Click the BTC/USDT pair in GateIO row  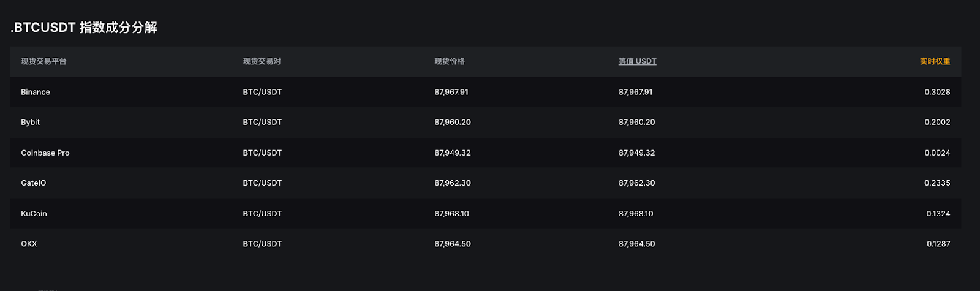click(262, 183)
